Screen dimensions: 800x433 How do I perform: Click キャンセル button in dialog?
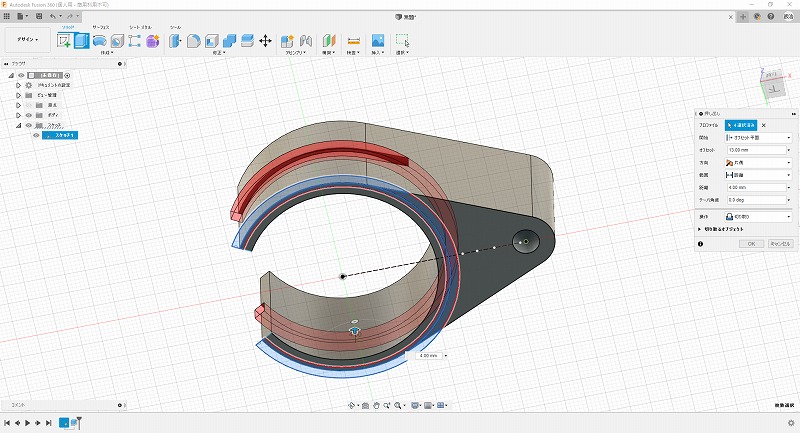tap(780, 243)
